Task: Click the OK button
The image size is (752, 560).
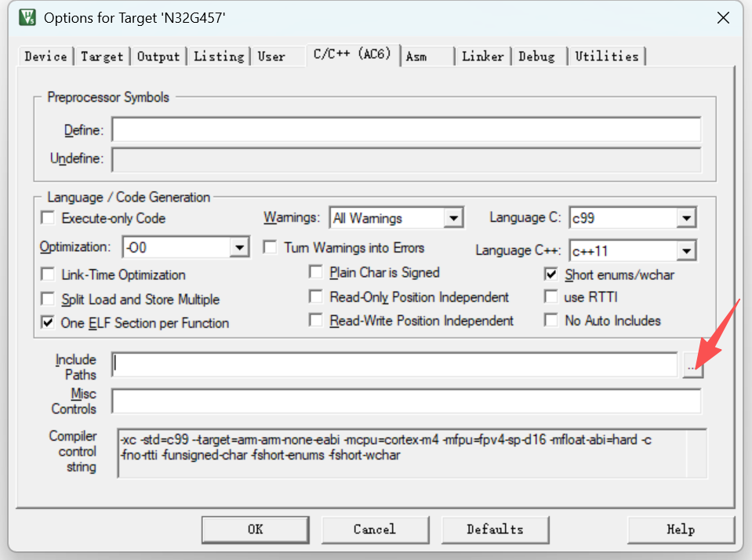Action: click(x=255, y=529)
